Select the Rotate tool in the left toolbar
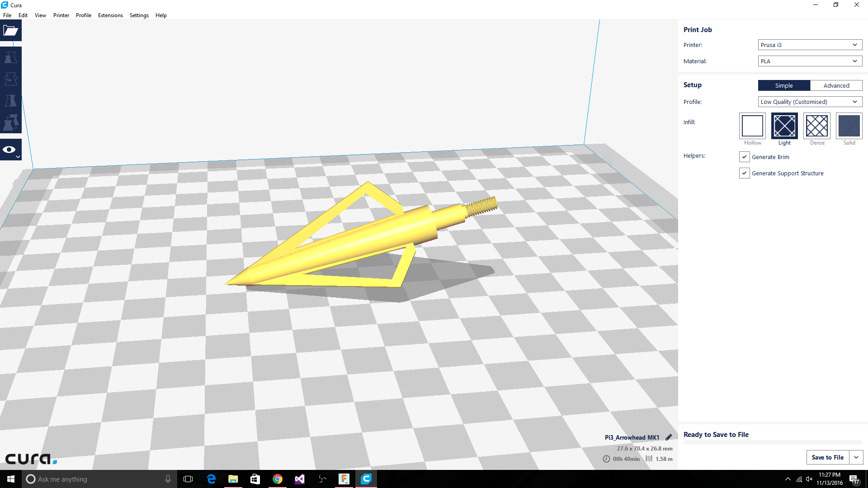The height and width of the screenshot is (488, 868). point(10,79)
